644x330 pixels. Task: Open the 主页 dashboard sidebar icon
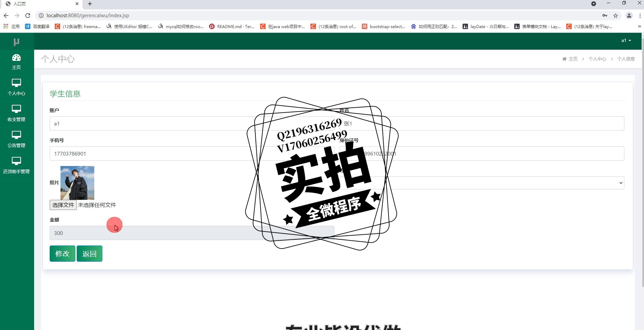coord(16,62)
